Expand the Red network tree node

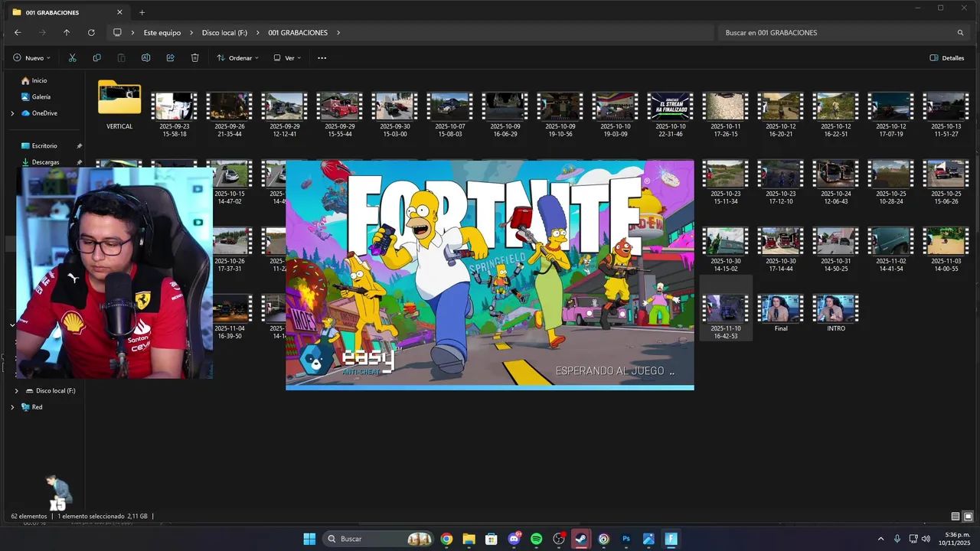12,407
